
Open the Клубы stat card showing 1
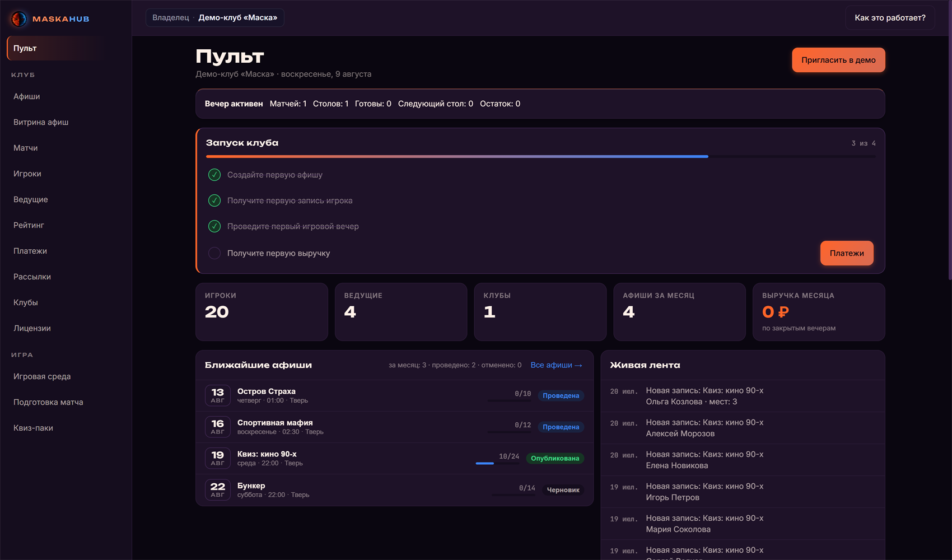540,312
